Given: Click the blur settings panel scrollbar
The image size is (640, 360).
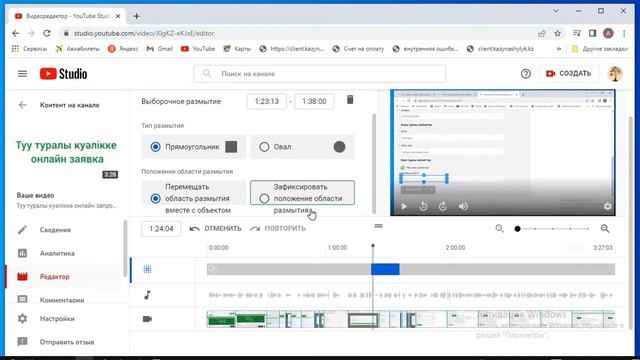Looking at the screenshot, I should 373,163.
